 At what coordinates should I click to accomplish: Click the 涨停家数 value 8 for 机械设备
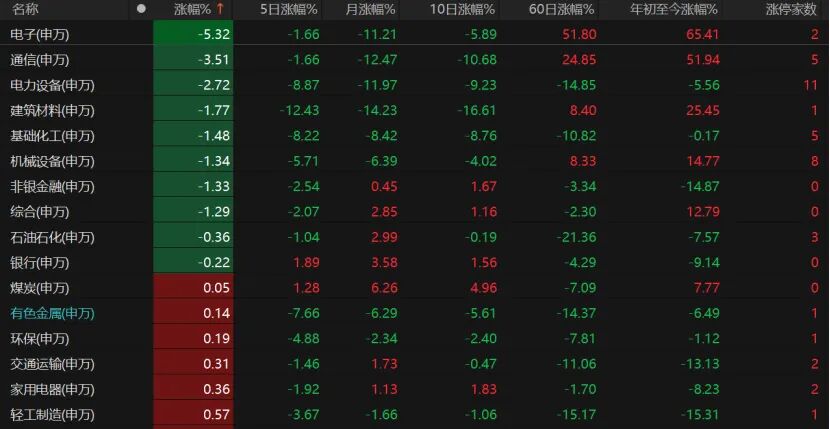coord(814,161)
